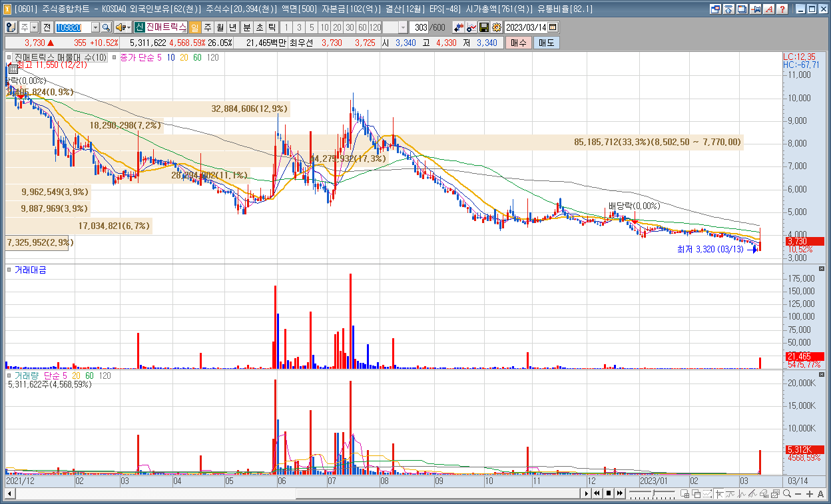831x504 pixels.
Task: Click the window copy icon in title bar
Action: (742, 9)
